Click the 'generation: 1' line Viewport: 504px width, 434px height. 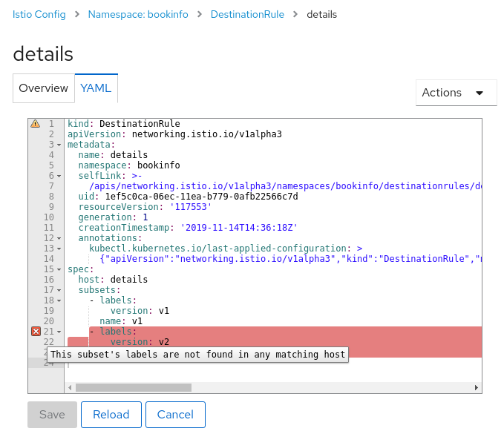[x=113, y=217]
